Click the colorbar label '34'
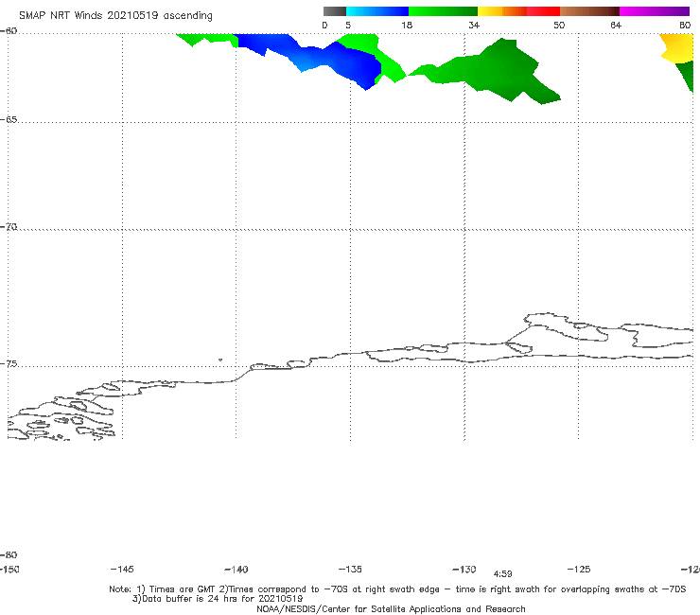Viewport: 700px width, 615px height. 474,25
